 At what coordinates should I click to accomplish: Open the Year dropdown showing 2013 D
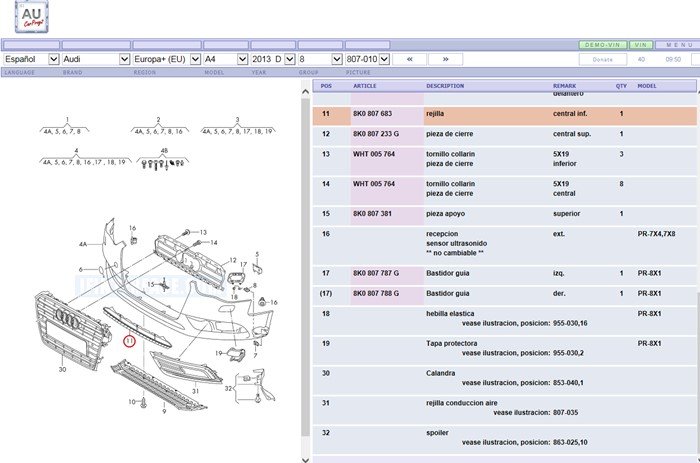tap(273, 59)
